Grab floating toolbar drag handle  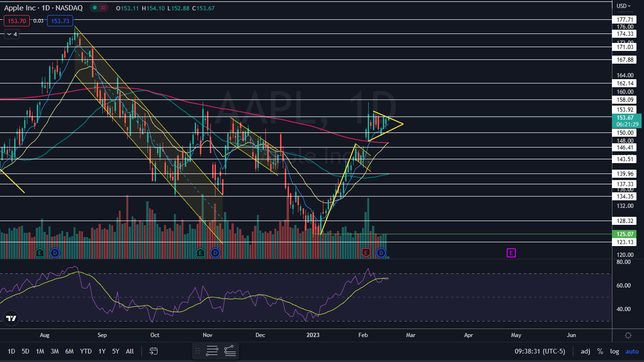(198, 351)
